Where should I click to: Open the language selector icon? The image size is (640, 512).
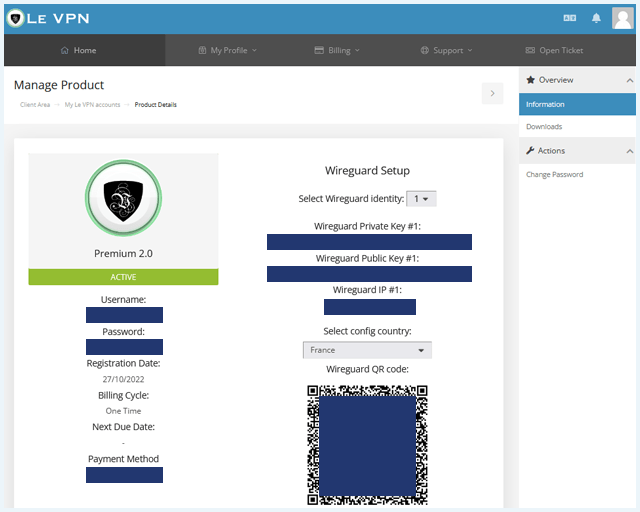click(570, 18)
